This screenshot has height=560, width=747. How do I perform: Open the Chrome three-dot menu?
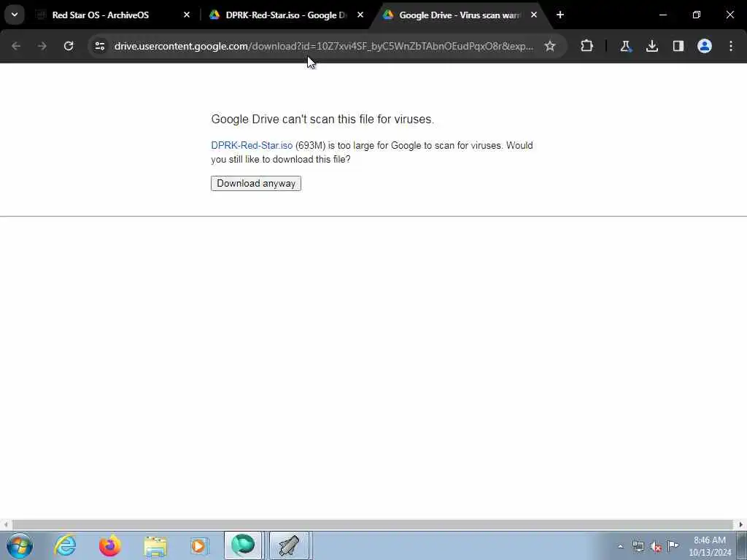(x=731, y=46)
